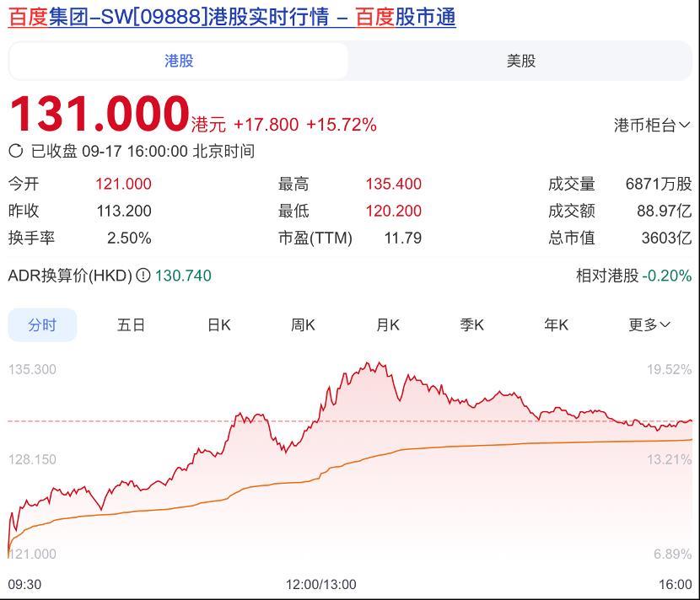Switch to the 年K yearly chart view
The height and width of the screenshot is (600, 700).
pyautogui.click(x=555, y=324)
